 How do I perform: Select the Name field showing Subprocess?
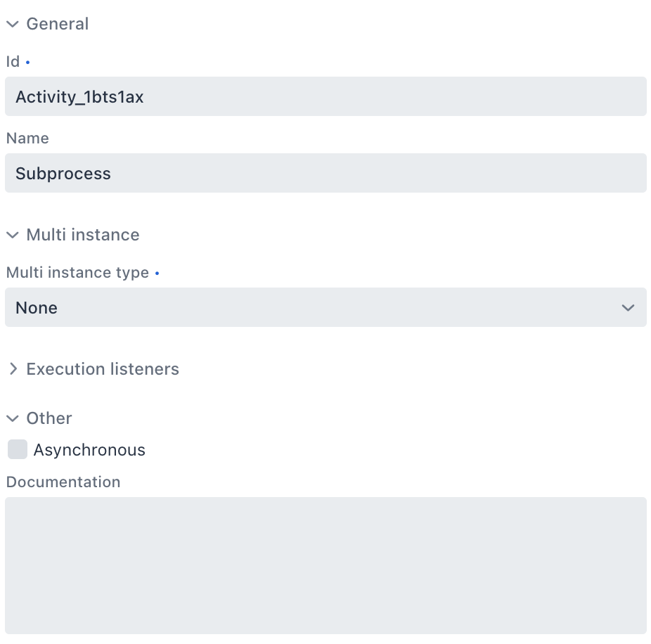click(x=325, y=173)
